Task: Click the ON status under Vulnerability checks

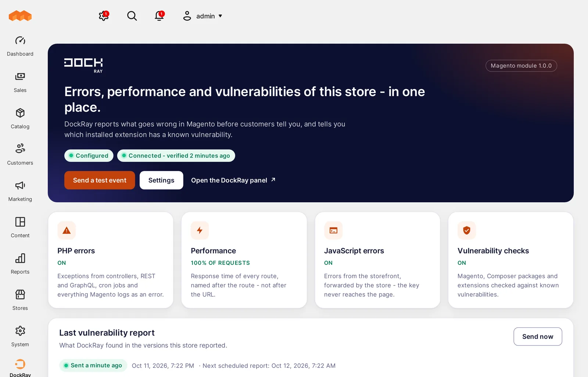Action: [462, 263]
